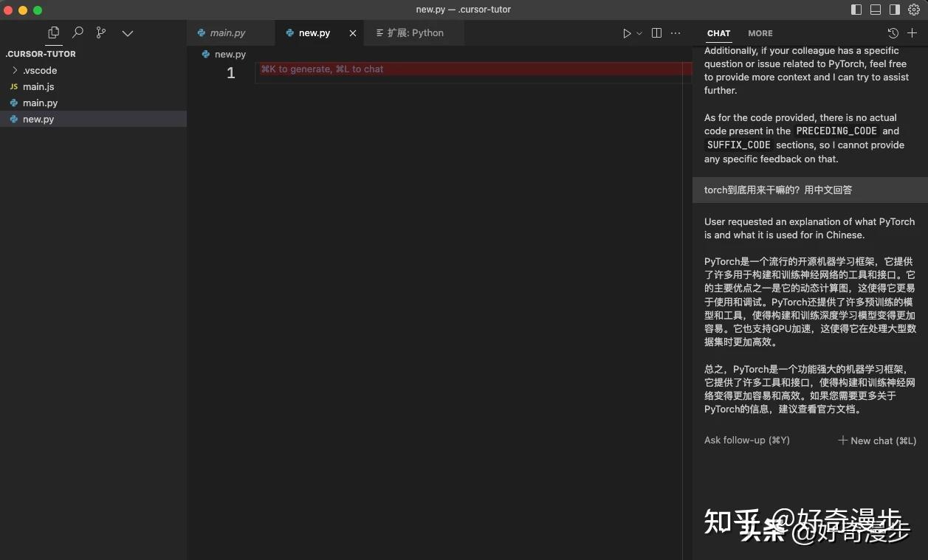Image resolution: width=928 pixels, height=560 pixels.
Task: Open settings gear in title bar
Action: (x=914, y=10)
